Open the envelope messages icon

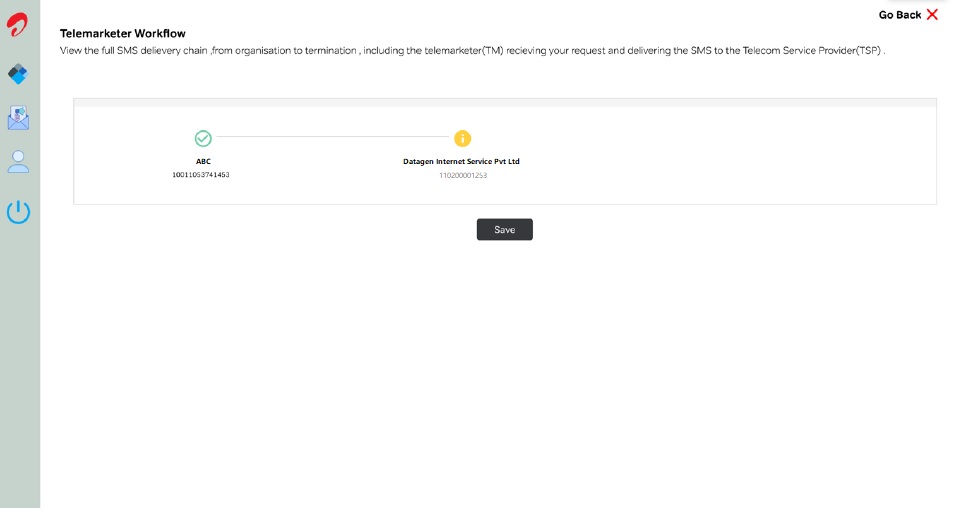(x=18, y=119)
